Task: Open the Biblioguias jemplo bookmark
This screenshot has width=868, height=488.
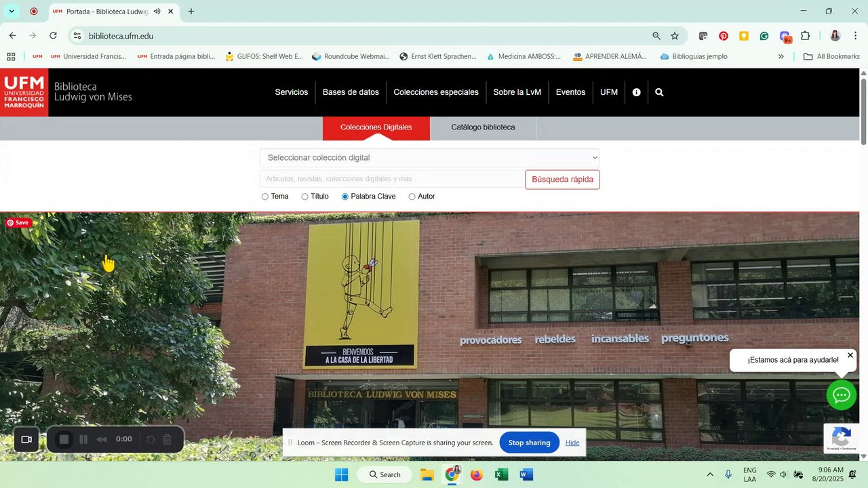Action: [693, 56]
